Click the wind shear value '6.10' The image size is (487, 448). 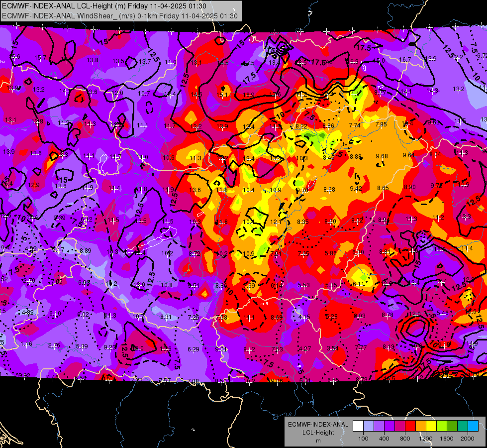coord(55,314)
